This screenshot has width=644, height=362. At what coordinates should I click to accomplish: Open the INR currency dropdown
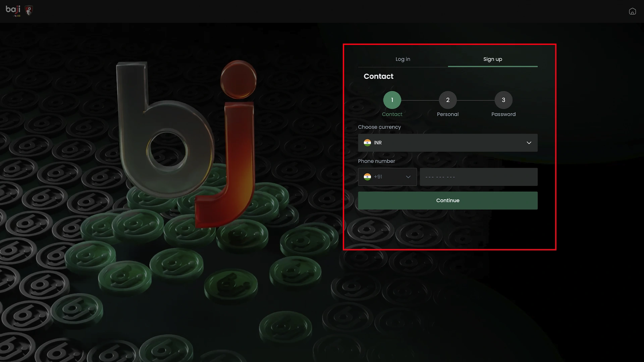448,143
